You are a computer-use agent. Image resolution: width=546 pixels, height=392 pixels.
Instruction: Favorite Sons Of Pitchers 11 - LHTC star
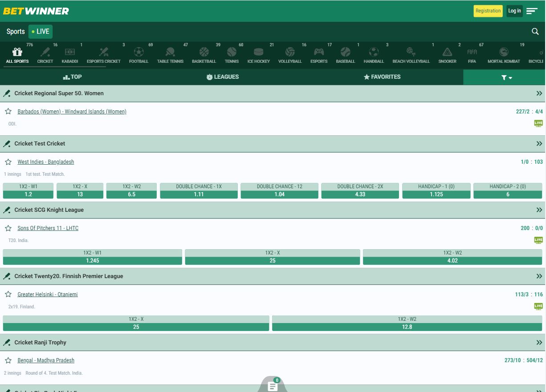8,228
